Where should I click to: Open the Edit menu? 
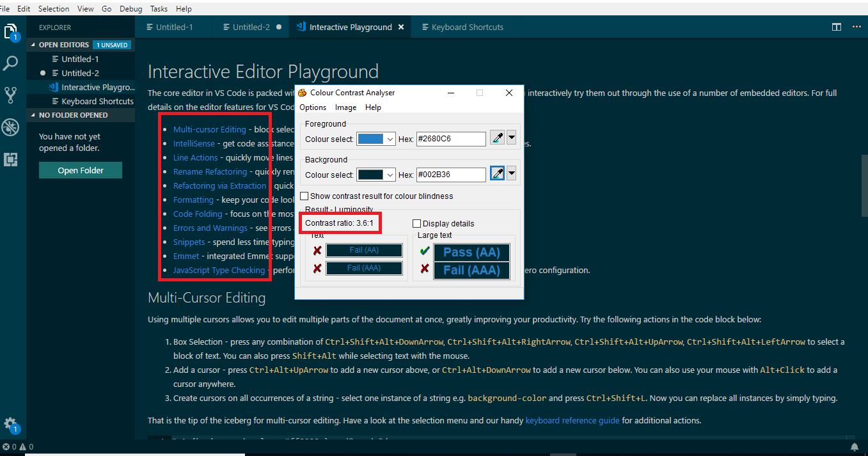click(x=24, y=9)
